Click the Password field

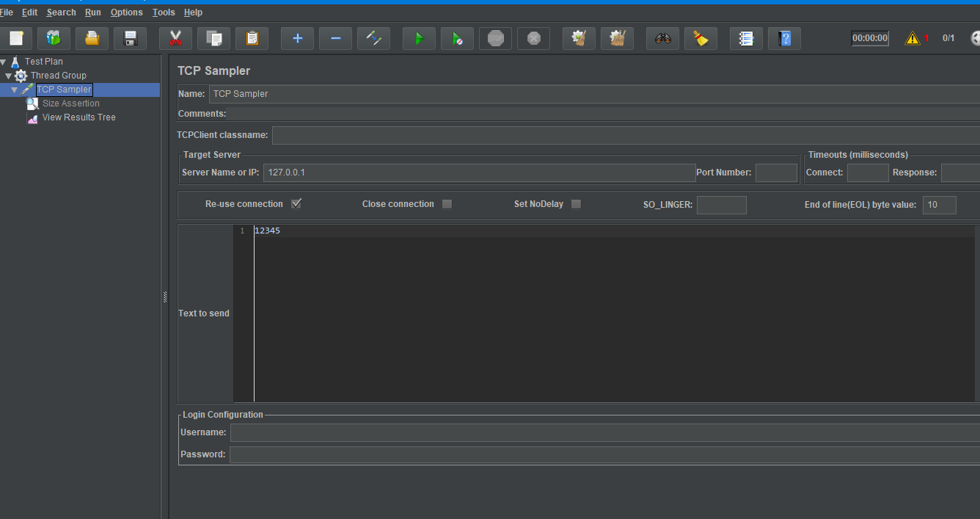point(604,454)
